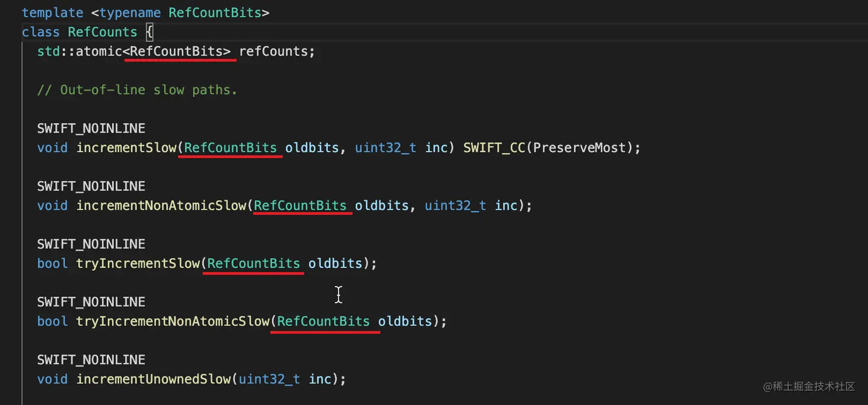Click 'RefCountBits' parameter type in incrementSlow
This screenshot has height=405, width=868.
(x=231, y=147)
